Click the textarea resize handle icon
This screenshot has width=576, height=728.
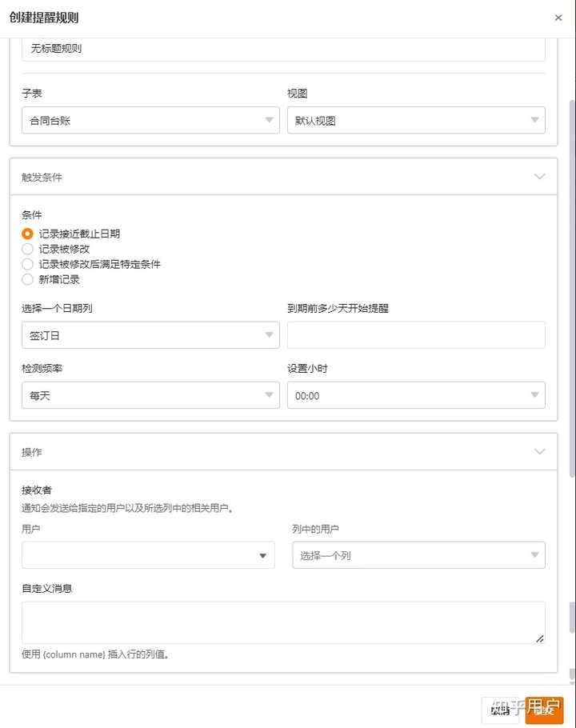point(540,639)
